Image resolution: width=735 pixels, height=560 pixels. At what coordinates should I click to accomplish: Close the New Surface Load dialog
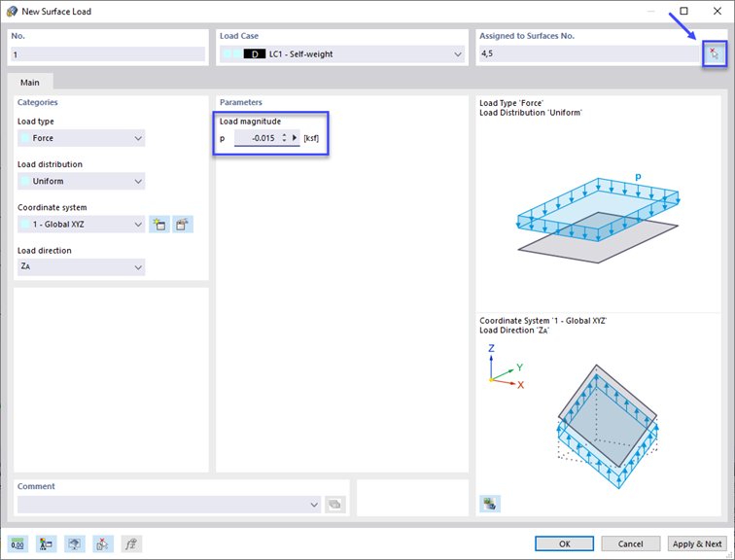[717, 11]
